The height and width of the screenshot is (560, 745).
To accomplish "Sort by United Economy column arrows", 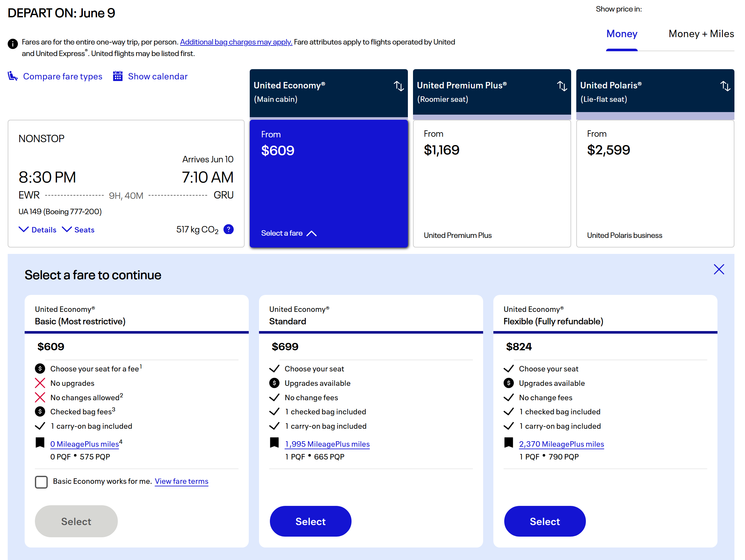I will (399, 86).
